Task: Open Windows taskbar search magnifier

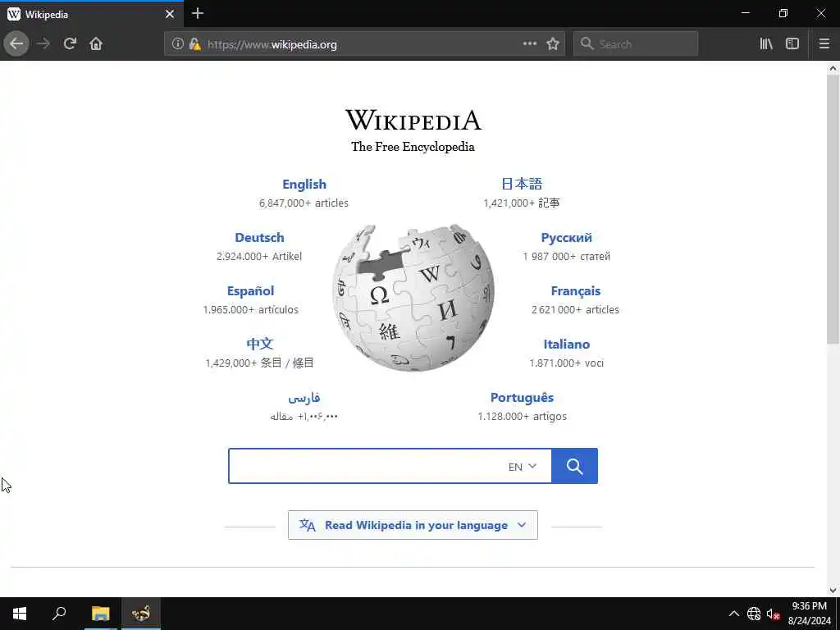Action: 59,614
